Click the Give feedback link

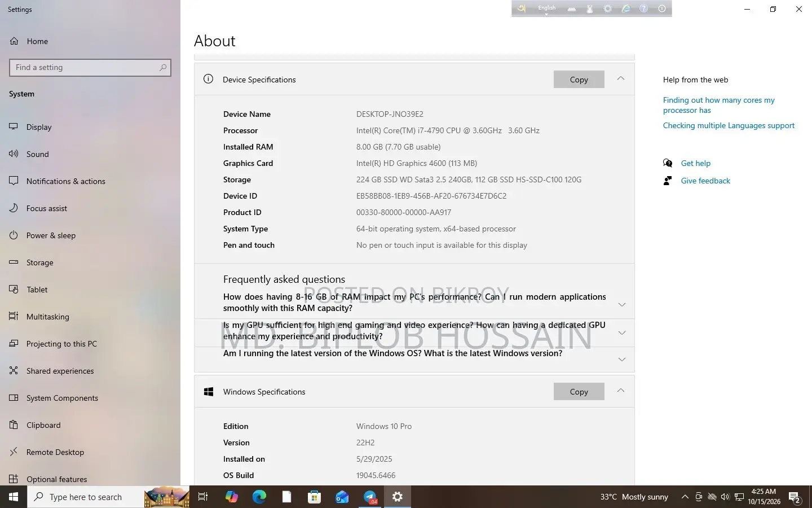click(705, 181)
